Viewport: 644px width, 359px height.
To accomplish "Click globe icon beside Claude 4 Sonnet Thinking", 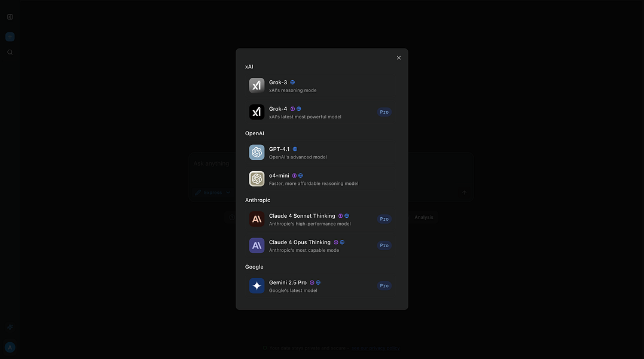I will coord(347,215).
